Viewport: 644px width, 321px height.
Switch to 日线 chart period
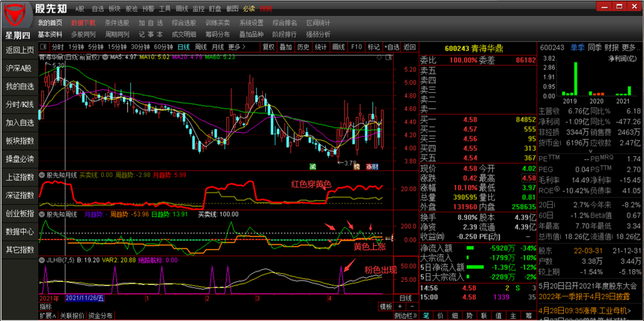[183, 47]
